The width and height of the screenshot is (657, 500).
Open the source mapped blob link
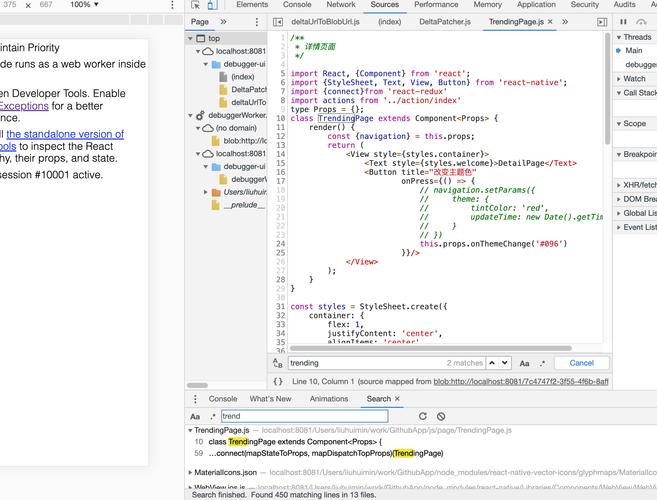tap(521, 381)
